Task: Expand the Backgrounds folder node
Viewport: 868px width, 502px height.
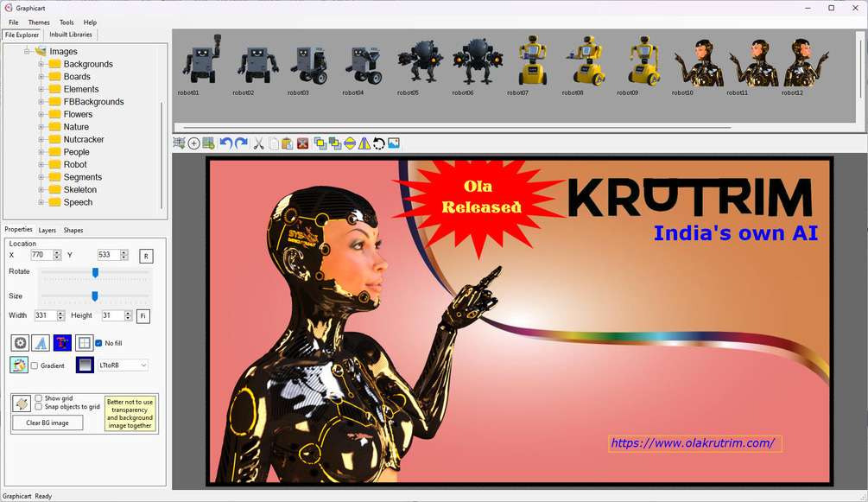Action: [41, 64]
